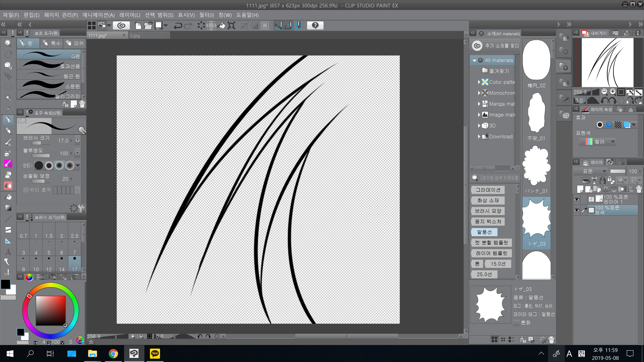Open the gradient tool

(x=8, y=208)
